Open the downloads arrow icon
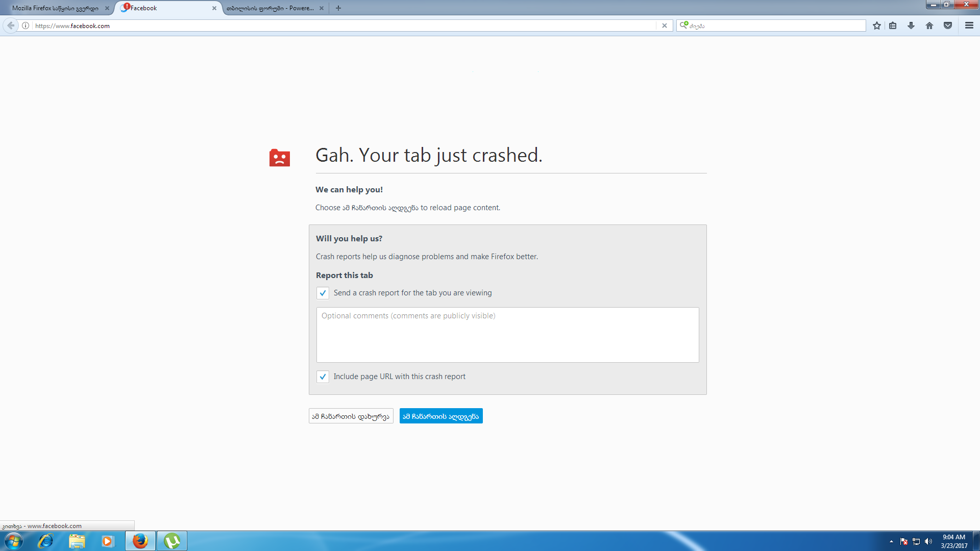980x551 pixels. coord(911,26)
